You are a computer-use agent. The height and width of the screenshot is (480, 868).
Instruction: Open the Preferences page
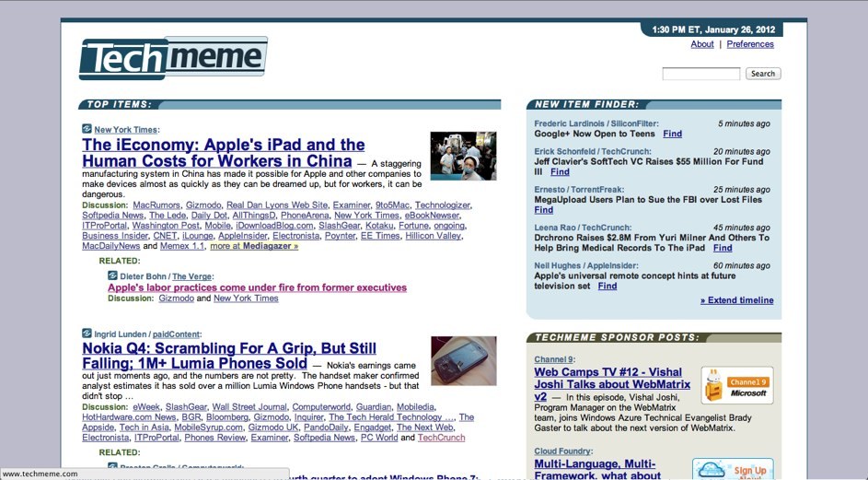(750, 44)
